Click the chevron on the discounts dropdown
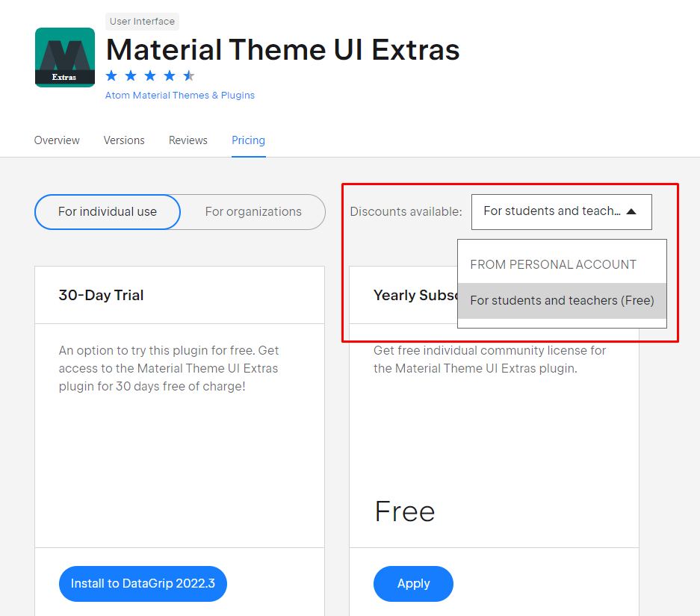Screen dimensions: 700x616 (x=632, y=211)
